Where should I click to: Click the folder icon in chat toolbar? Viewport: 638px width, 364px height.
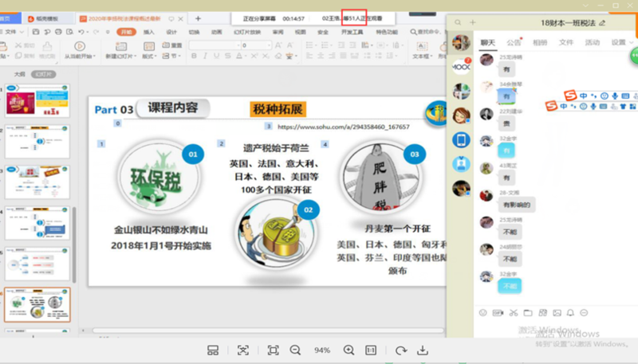(x=528, y=313)
